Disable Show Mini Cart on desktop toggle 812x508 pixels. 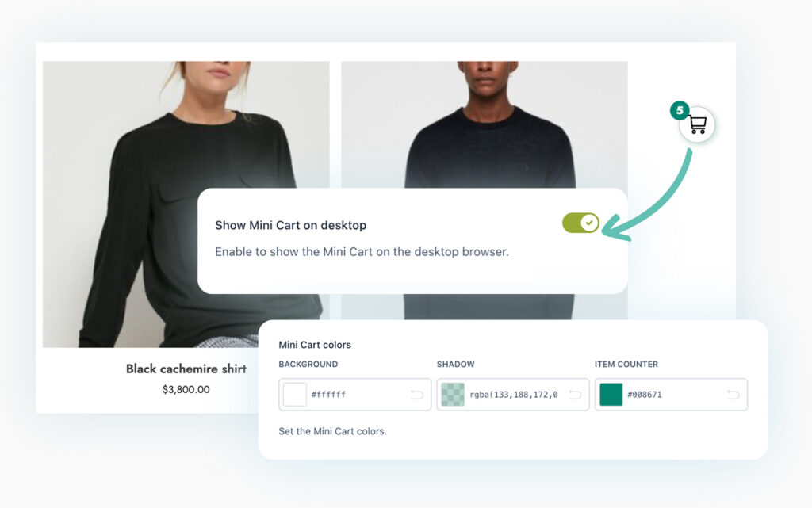coord(580,223)
